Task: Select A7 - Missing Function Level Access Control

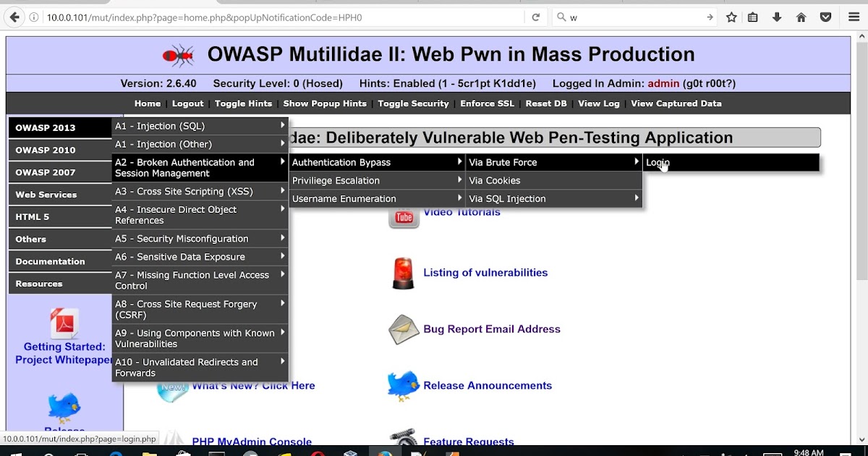Action: click(200, 280)
